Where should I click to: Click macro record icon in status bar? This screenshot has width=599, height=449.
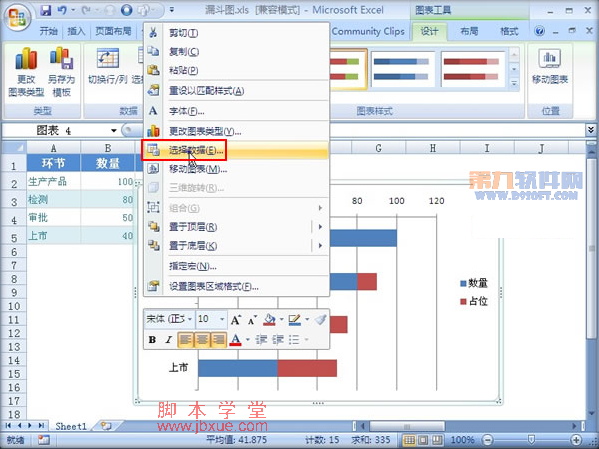coord(44,440)
